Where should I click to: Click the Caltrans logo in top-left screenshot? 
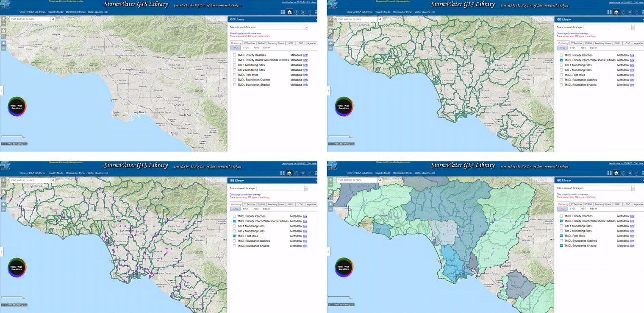[6, 4]
